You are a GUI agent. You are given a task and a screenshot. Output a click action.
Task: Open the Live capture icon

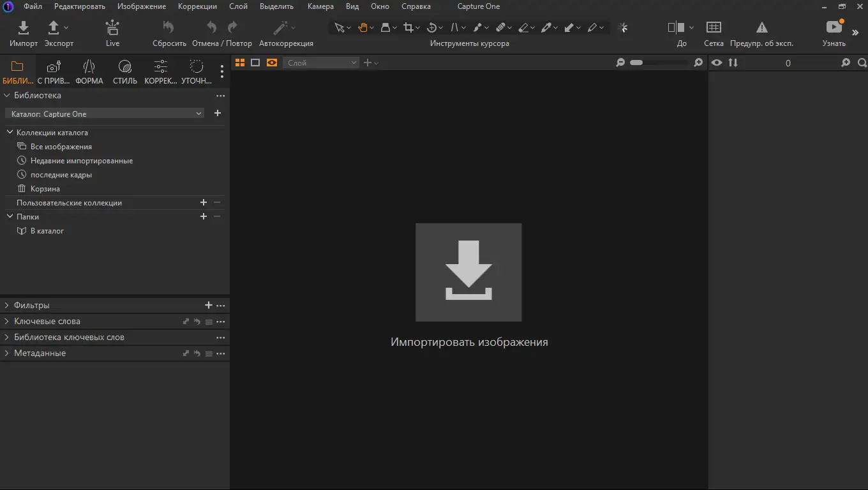112,27
